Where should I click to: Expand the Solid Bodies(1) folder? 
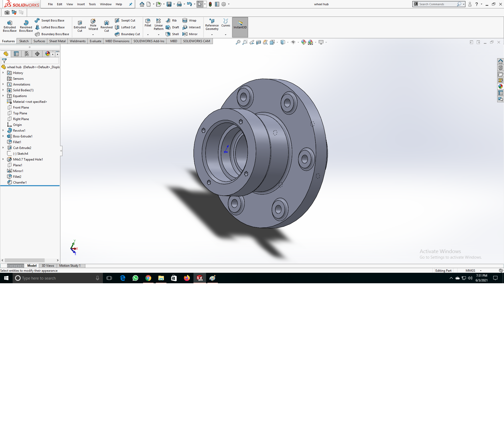pos(3,90)
